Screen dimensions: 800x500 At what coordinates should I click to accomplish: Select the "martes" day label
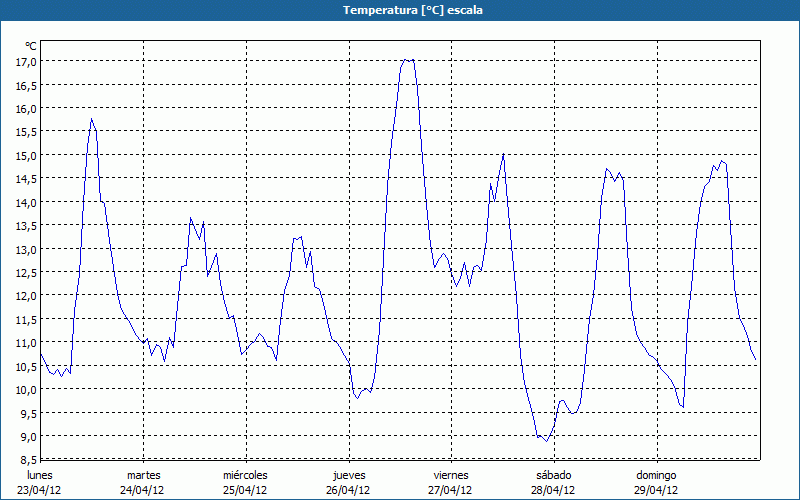[x=143, y=475]
